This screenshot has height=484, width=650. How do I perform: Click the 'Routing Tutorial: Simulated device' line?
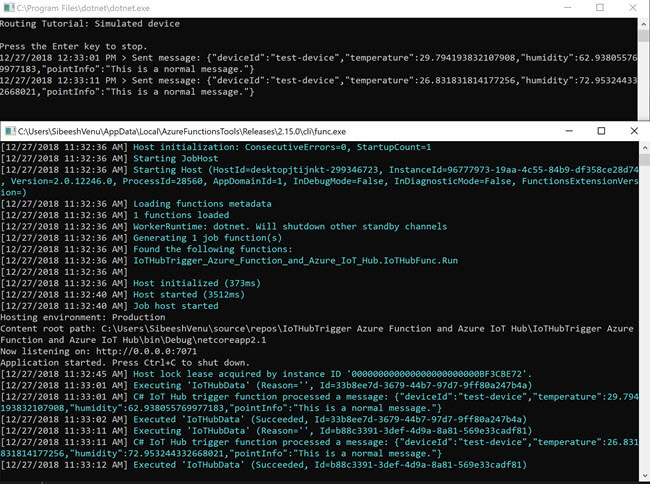[x=90, y=23]
